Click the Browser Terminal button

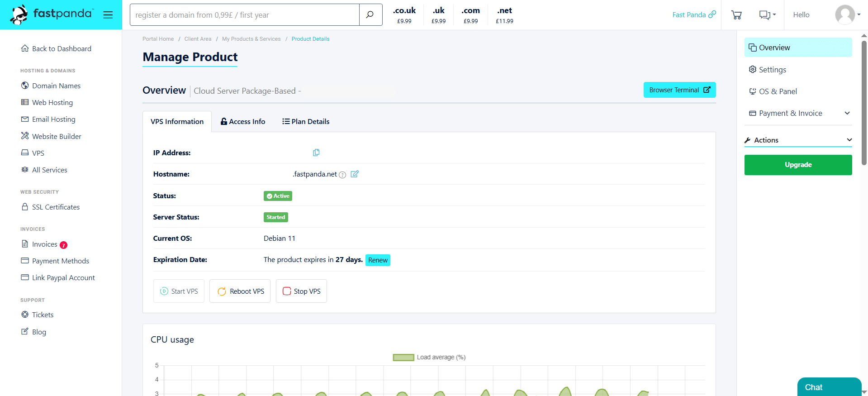click(679, 90)
